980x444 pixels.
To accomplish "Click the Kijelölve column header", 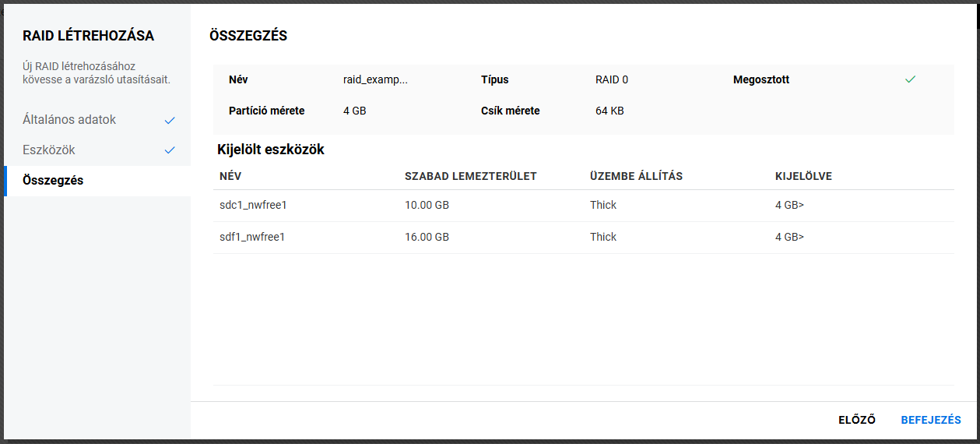I will (803, 176).
